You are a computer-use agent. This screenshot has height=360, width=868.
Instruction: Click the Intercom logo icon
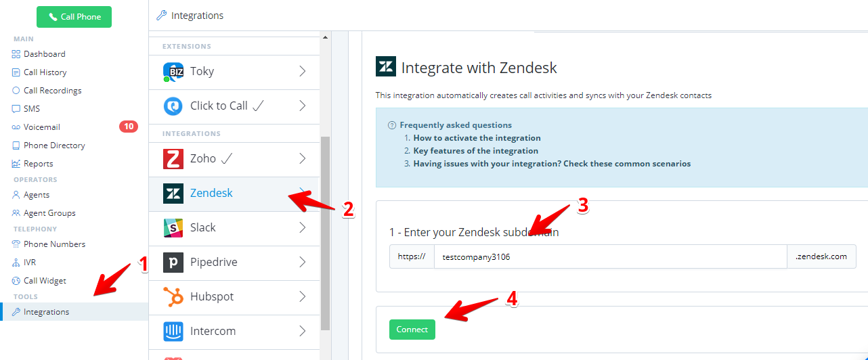(173, 332)
